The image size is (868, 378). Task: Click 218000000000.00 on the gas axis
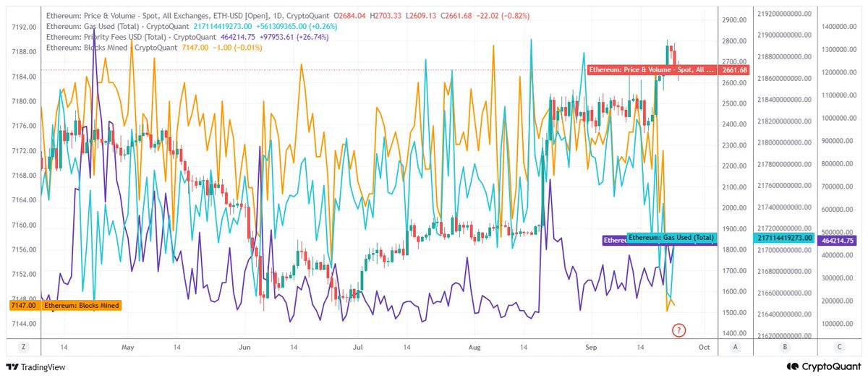pyautogui.click(x=785, y=142)
